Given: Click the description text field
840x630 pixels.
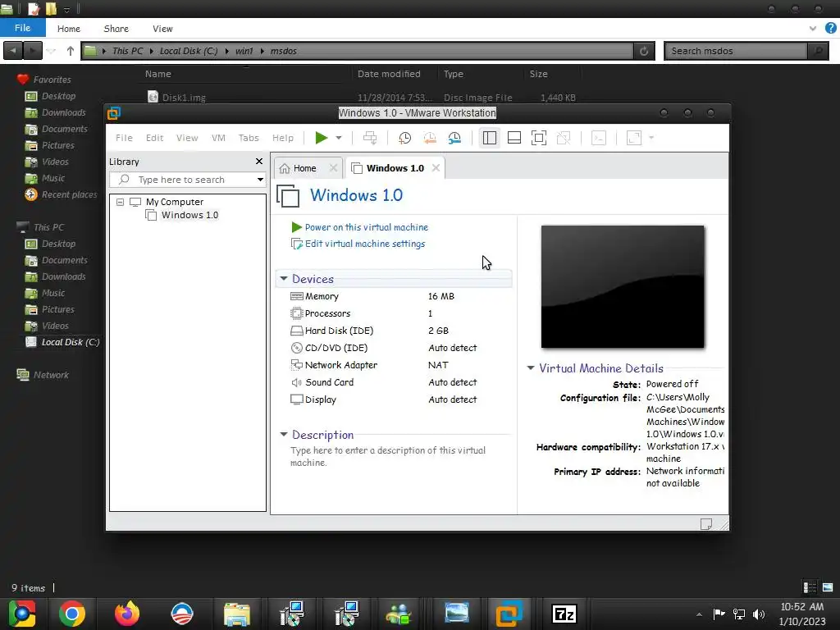Looking at the screenshot, I should [388, 456].
